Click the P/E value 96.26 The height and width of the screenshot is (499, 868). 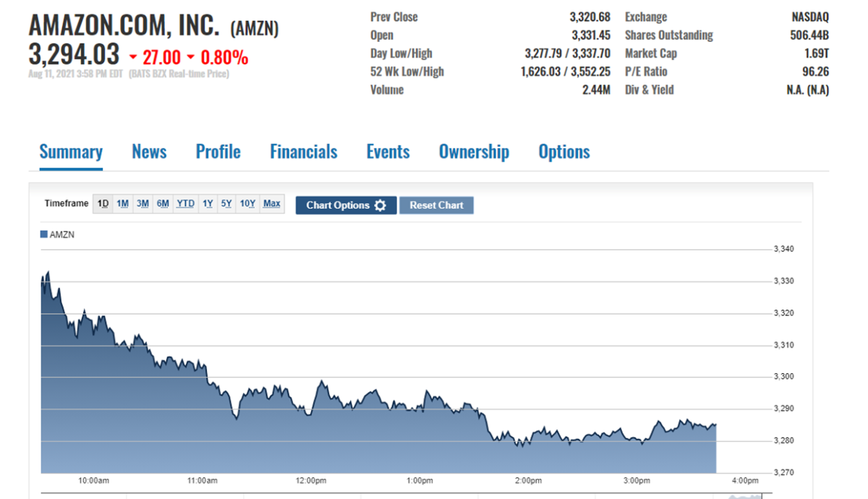click(x=815, y=72)
